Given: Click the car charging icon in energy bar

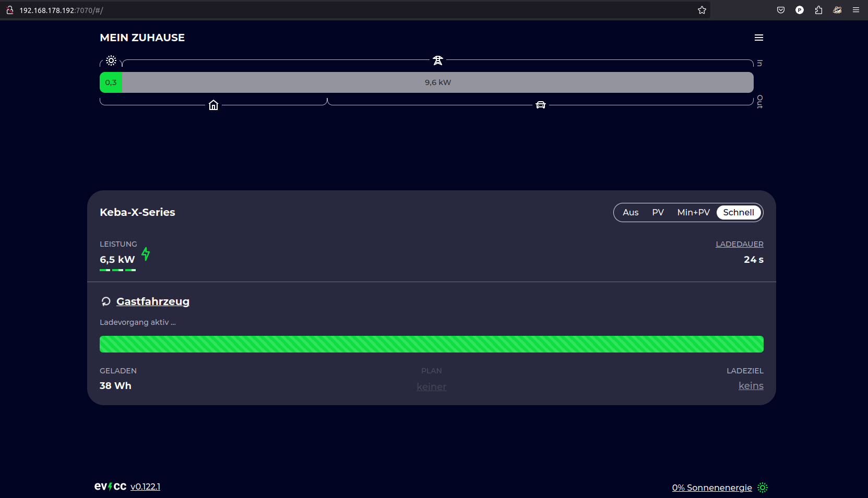Looking at the screenshot, I should pyautogui.click(x=541, y=105).
